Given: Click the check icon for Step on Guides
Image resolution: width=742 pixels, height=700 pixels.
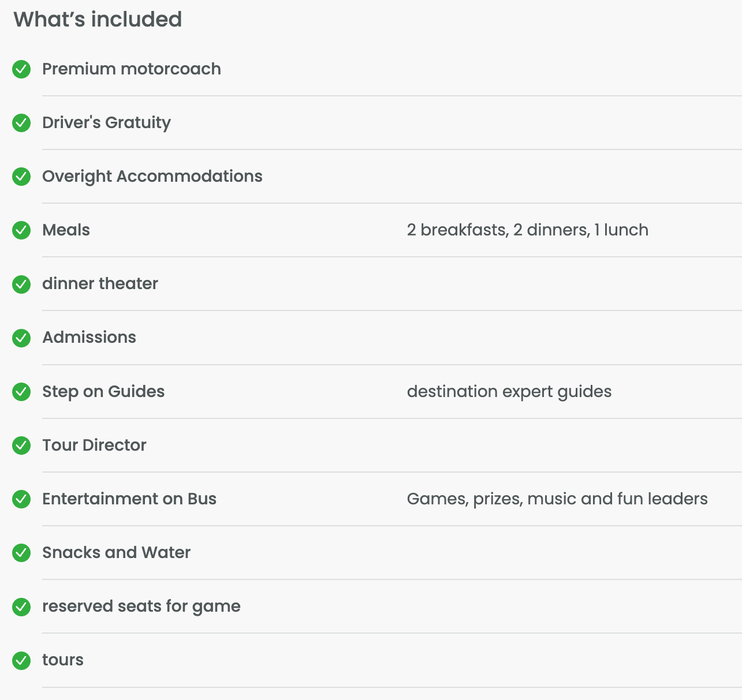Looking at the screenshot, I should 21,392.
